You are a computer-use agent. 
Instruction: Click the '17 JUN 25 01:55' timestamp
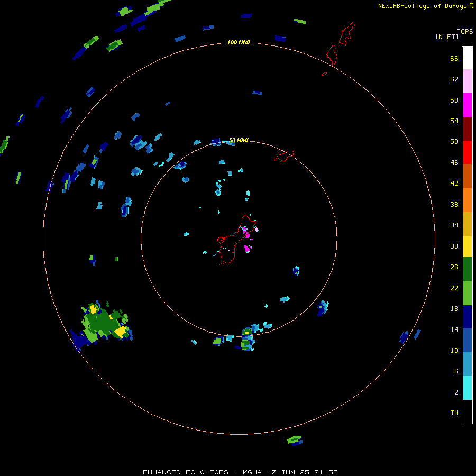(303, 472)
